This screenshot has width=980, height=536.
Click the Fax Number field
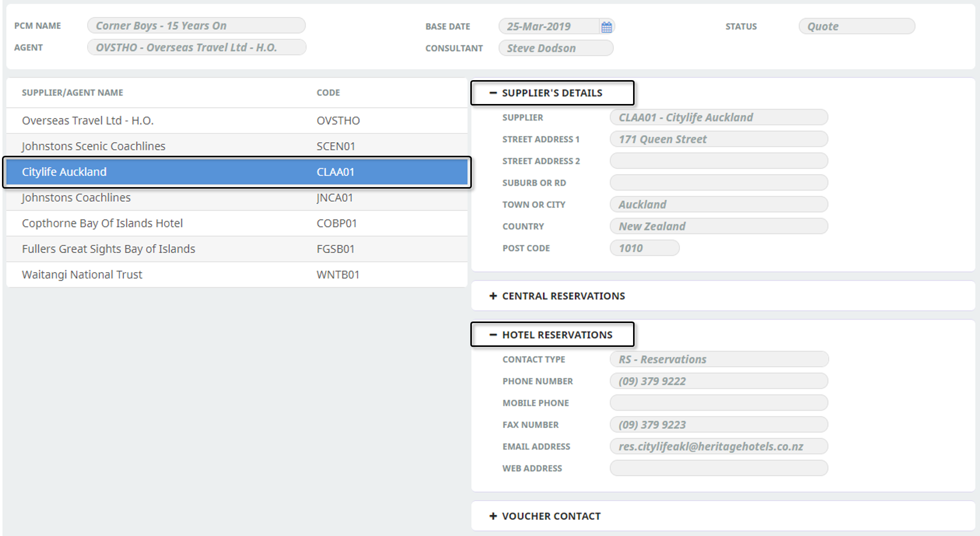click(x=719, y=425)
